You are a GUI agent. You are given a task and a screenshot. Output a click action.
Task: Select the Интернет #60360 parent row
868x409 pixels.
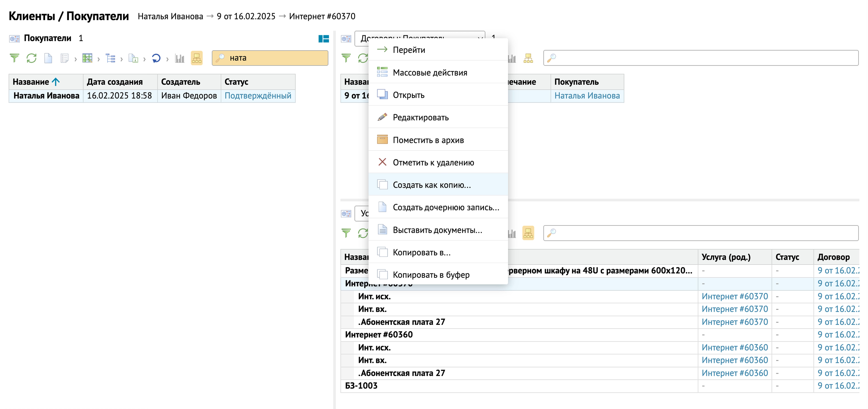(x=600, y=334)
